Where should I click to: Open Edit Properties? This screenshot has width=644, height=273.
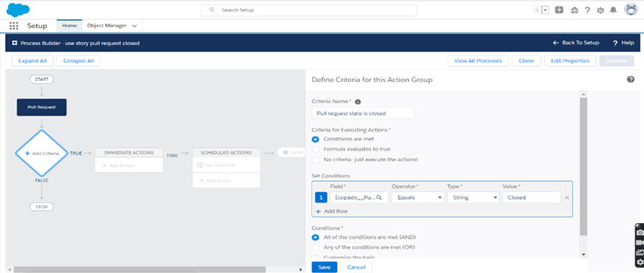570,61
